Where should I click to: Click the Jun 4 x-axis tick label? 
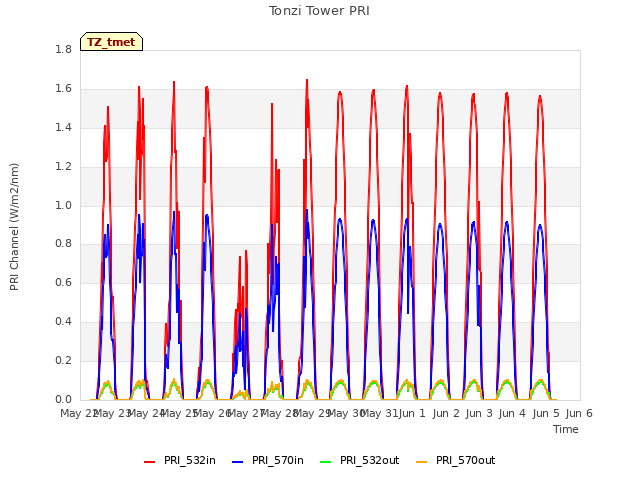(512, 413)
